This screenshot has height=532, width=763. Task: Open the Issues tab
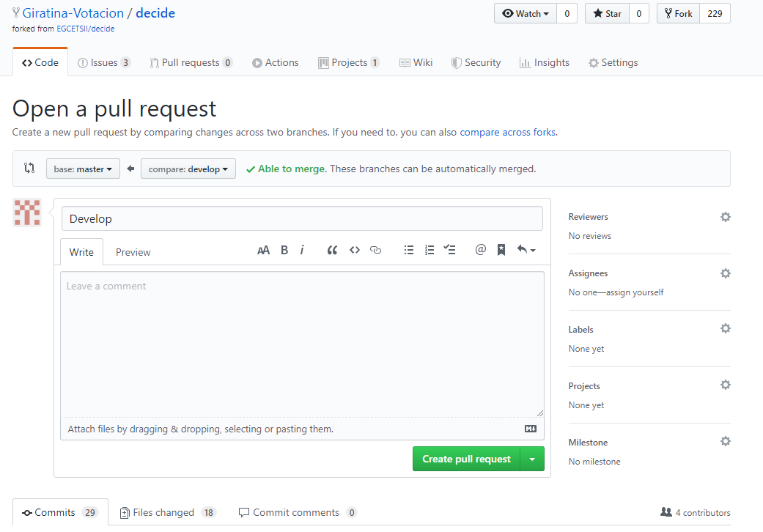point(104,63)
